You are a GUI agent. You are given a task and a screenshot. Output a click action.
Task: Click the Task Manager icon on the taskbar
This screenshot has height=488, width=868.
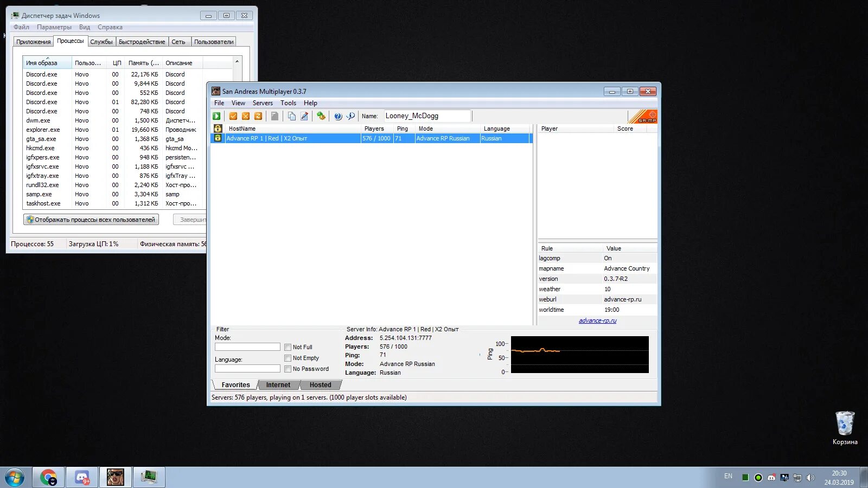tap(149, 478)
